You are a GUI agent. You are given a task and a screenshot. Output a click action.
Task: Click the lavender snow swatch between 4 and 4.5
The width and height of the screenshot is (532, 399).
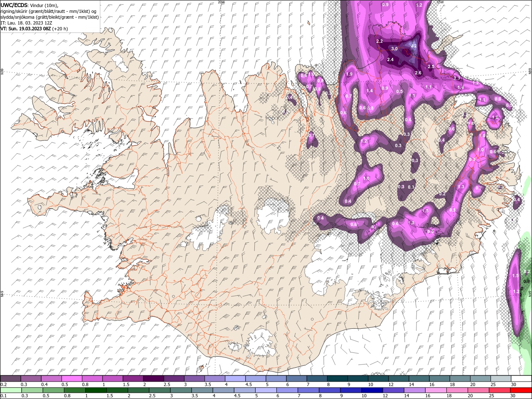[x=234, y=379]
